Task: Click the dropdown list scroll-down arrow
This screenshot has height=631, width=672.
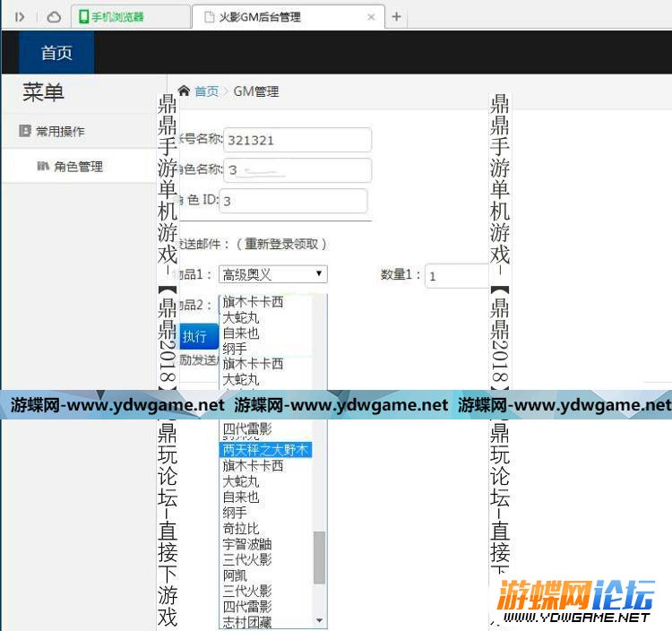Action: coord(319,620)
